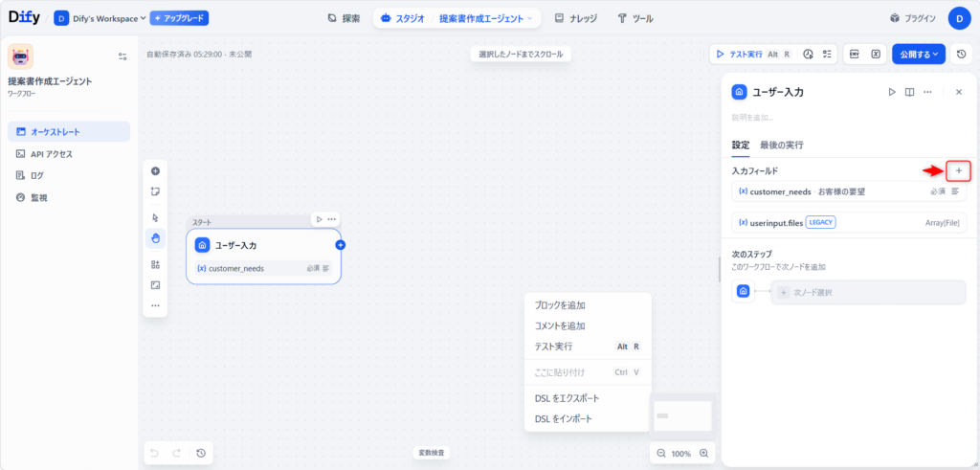Expand the 公開する publish dropdown
The height and width of the screenshot is (470, 980).
[919, 55]
